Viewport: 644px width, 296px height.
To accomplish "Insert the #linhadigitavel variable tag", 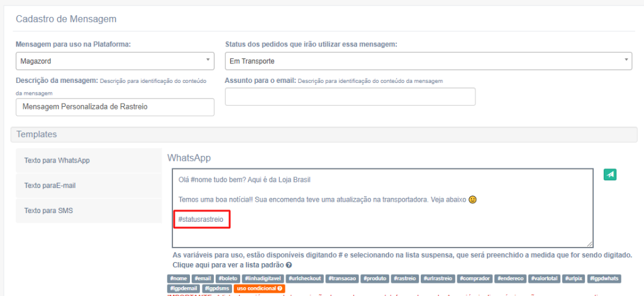I will point(262,279).
